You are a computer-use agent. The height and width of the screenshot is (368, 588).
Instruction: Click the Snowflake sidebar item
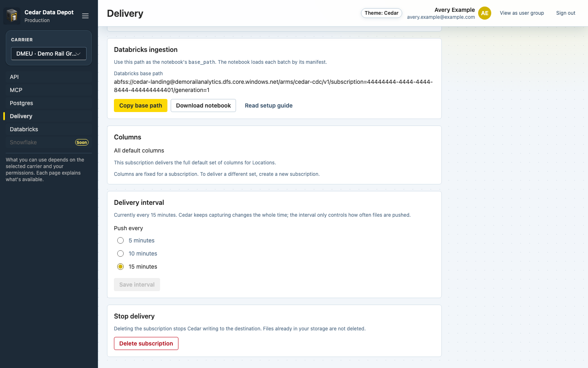[49, 142]
